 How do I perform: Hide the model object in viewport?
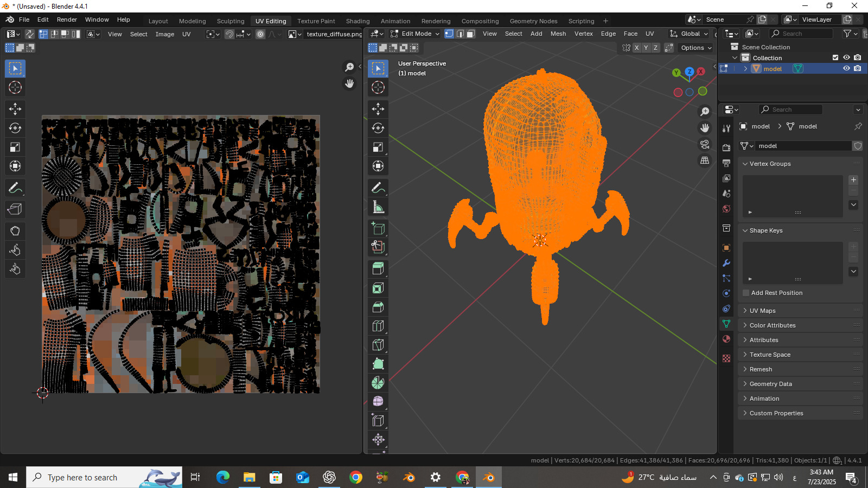846,68
